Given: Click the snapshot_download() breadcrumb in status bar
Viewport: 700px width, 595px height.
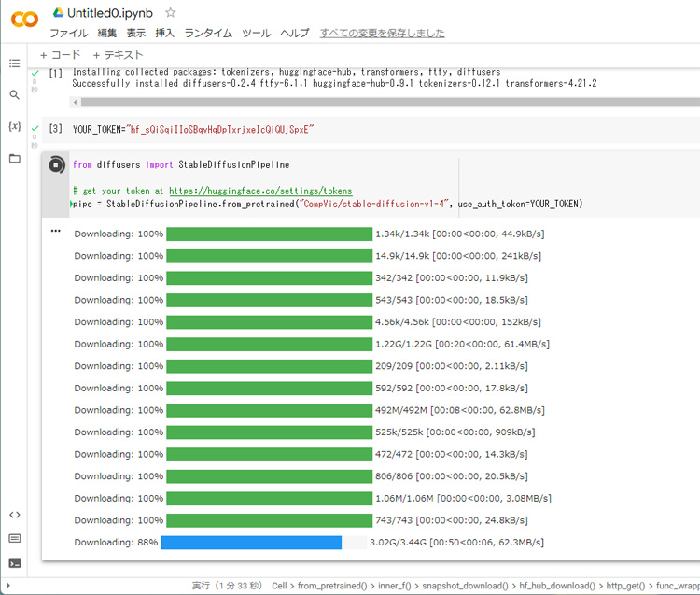Looking at the screenshot, I should click(465, 586).
